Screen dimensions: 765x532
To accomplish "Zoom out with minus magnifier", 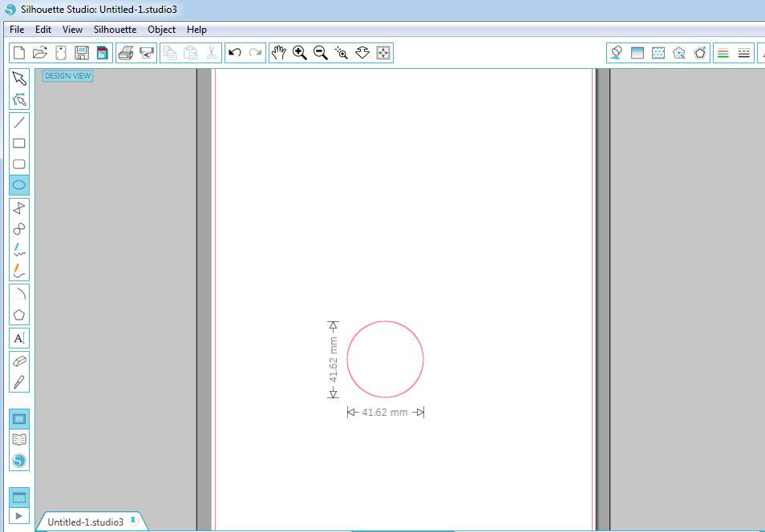I will click(x=321, y=53).
